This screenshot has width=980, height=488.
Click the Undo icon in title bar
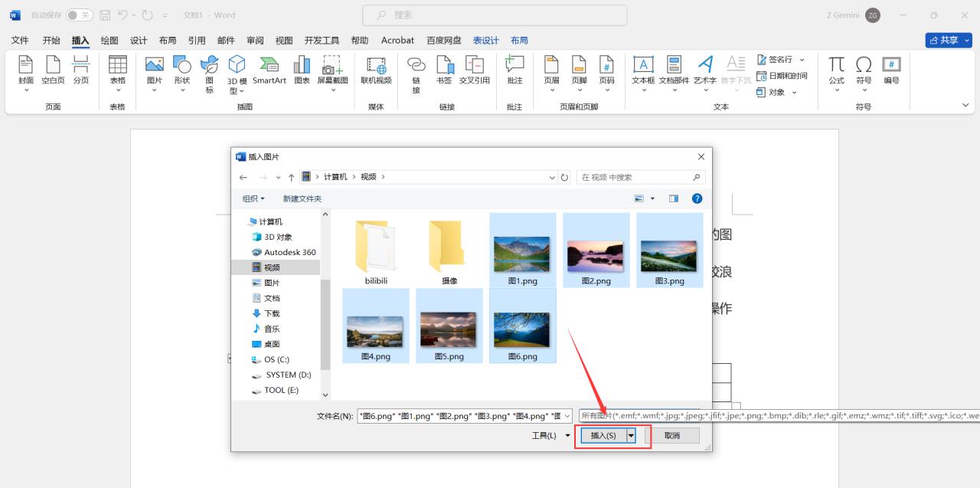(122, 15)
